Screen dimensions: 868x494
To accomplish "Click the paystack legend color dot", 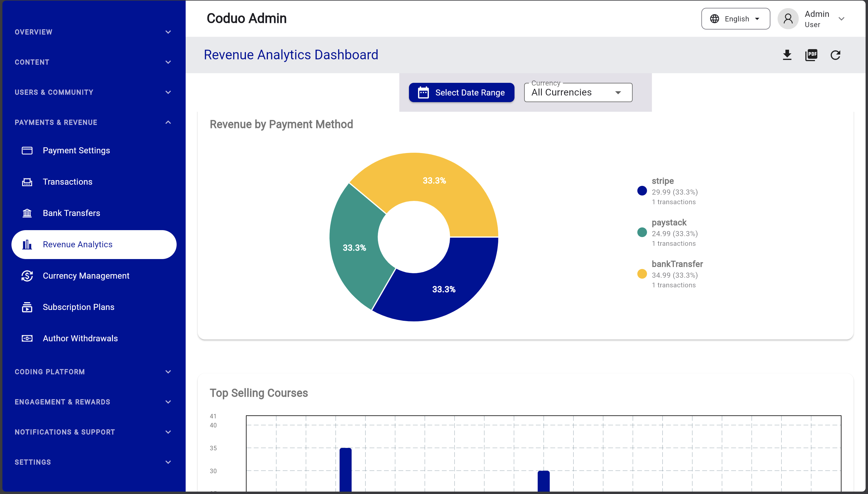I will point(642,233).
